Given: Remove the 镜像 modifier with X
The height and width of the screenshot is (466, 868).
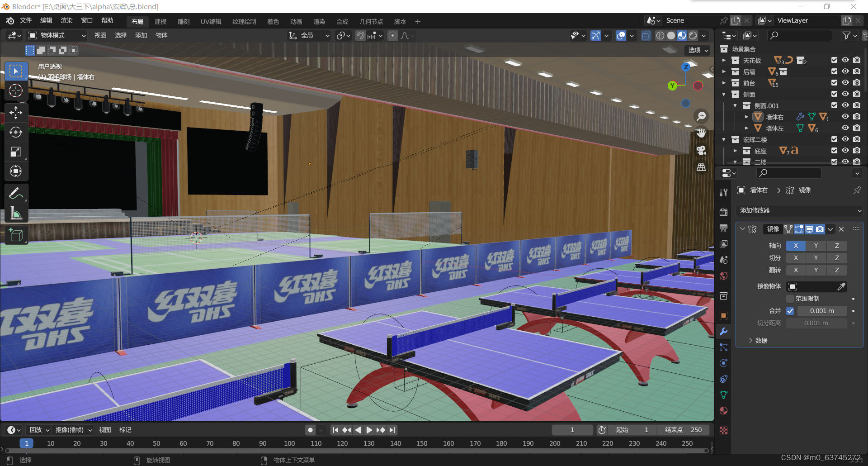Looking at the screenshot, I should (841, 229).
